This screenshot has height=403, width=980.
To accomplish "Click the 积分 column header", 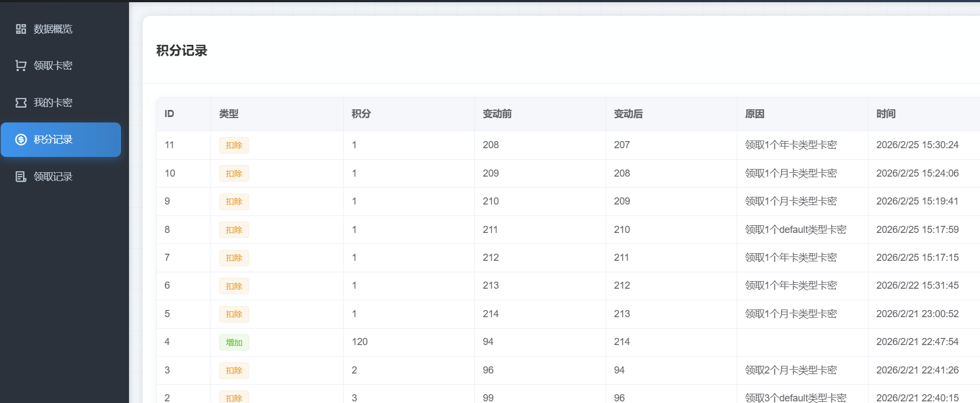I will [x=361, y=114].
